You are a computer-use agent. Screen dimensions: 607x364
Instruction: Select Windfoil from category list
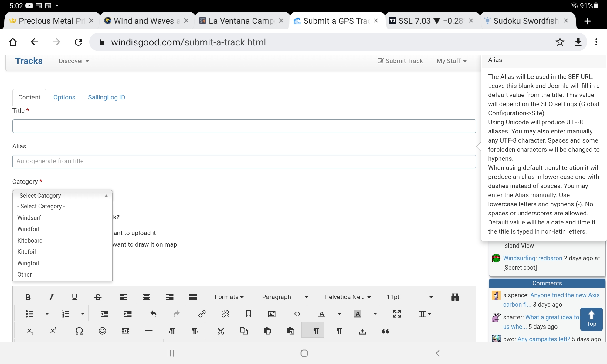(28, 229)
